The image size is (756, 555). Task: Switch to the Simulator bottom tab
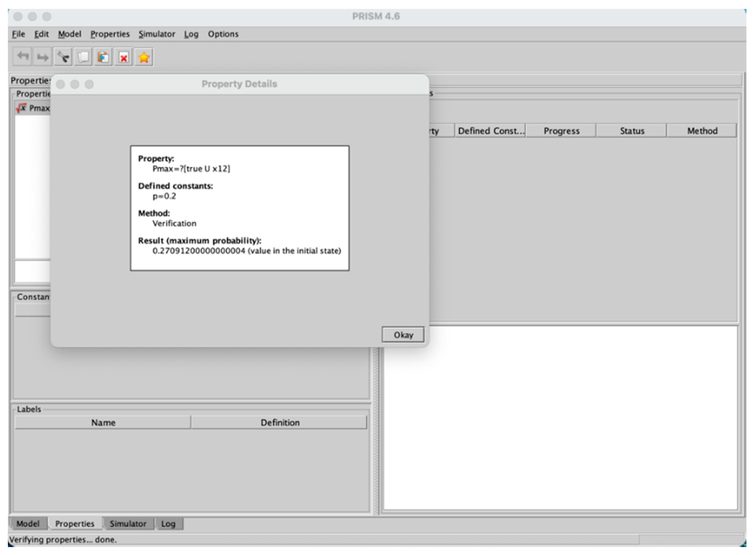[128, 524]
